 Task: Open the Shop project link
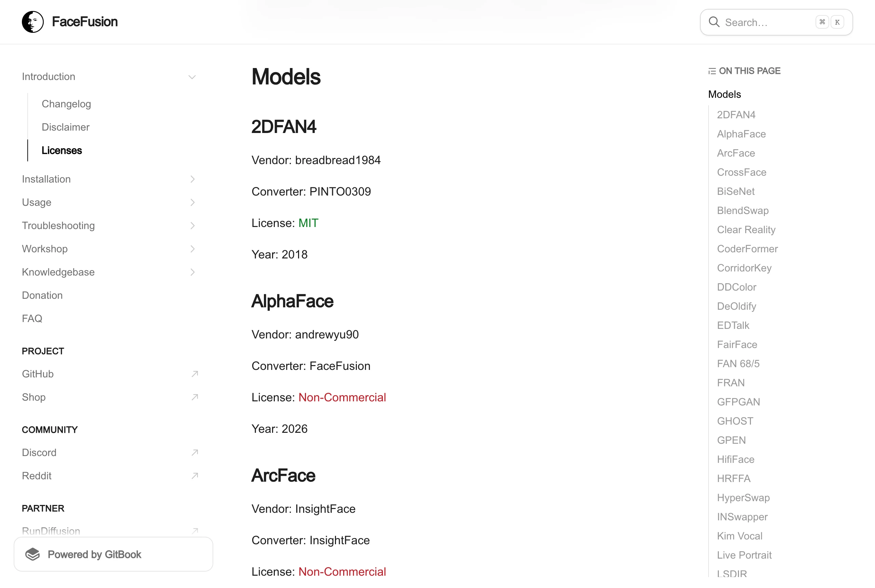click(x=34, y=397)
